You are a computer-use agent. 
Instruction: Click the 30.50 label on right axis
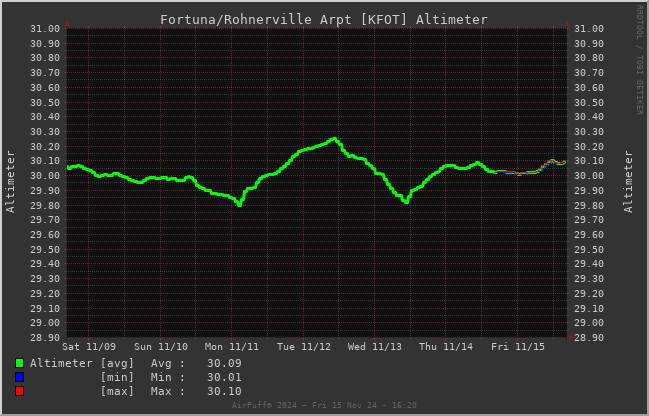(x=589, y=103)
